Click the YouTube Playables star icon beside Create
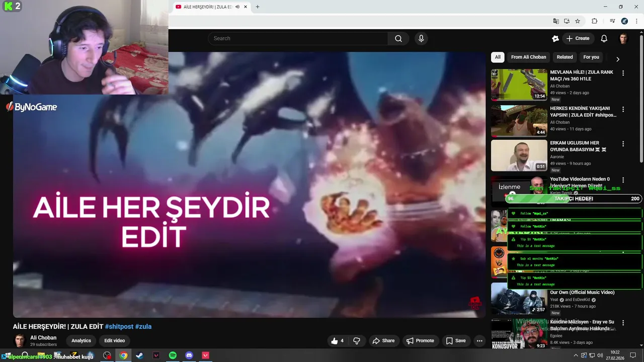Image resolution: width=644 pixels, height=362 pixels. tap(555, 39)
